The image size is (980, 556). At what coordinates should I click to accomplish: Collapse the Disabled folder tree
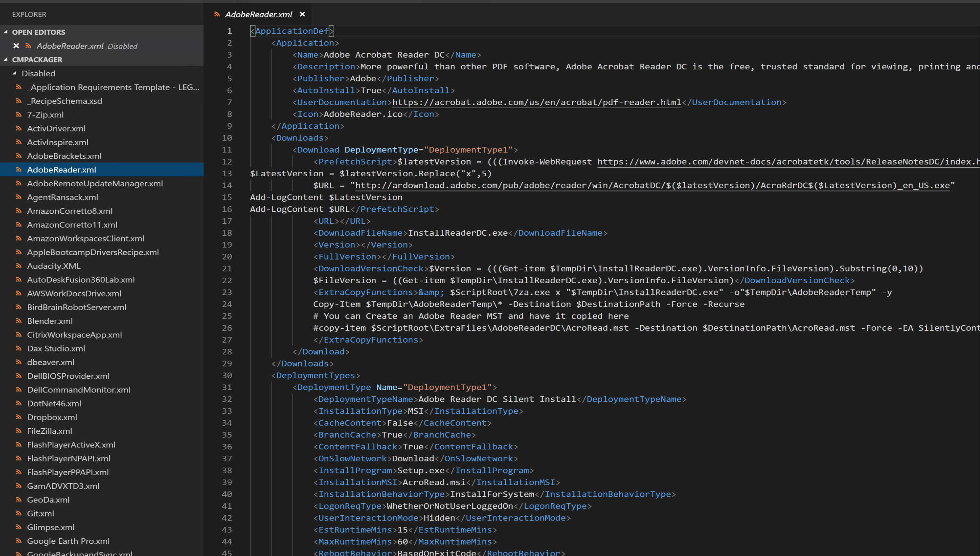tap(15, 73)
